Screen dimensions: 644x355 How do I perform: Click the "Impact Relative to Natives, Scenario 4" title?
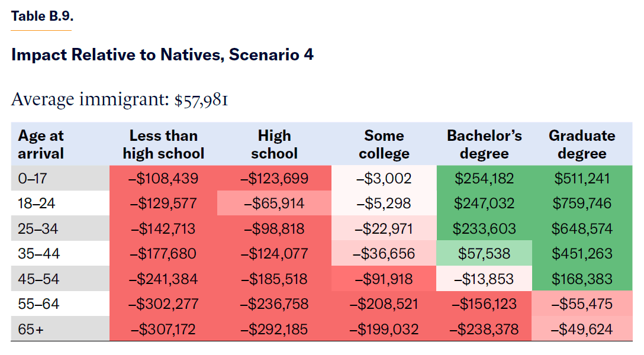[162, 55]
